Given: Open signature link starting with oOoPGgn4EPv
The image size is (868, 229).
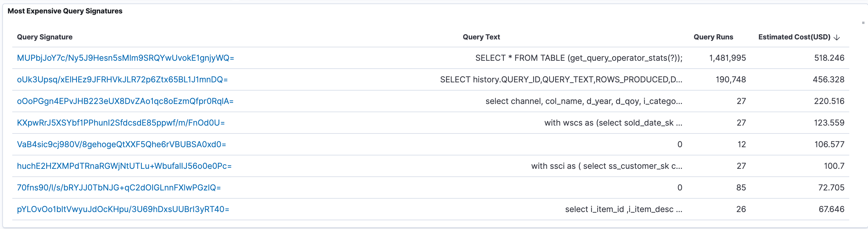Looking at the screenshot, I should [125, 101].
